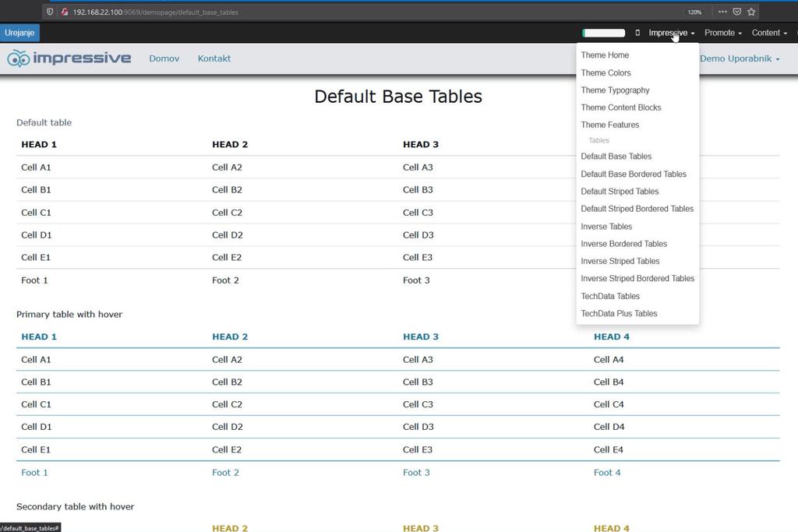Click Cell C3 in the default table
Screen dimensions: 798x532
coord(418,213)
